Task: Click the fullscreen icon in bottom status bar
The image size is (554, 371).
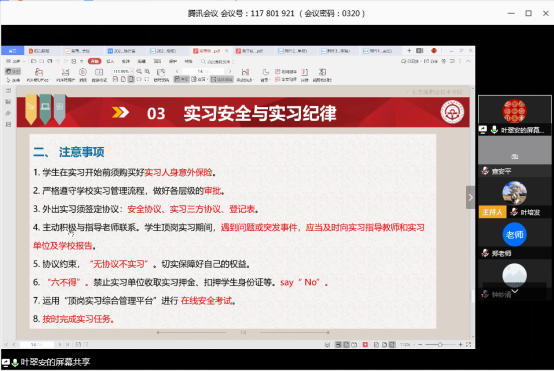Action: pyautogui.click(x=468, y=344)
